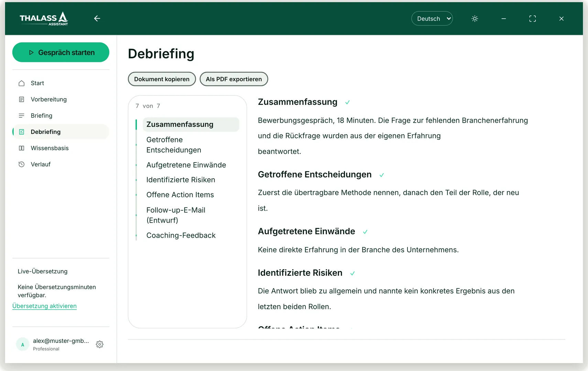Click the clock icon beside Verlauf
The image size is (588, 371).
[22, 164]
